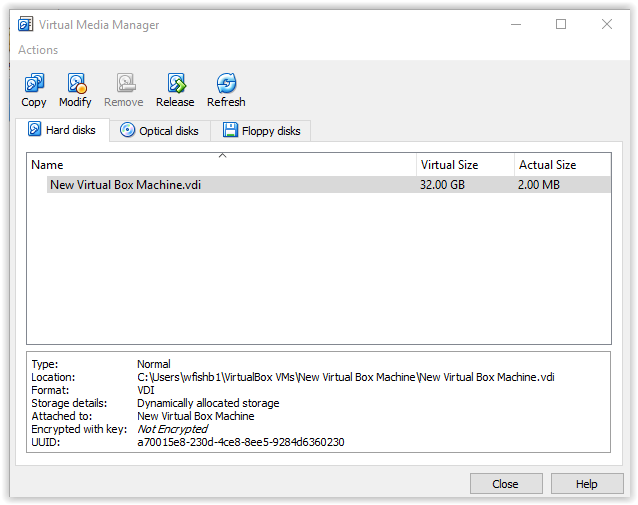Refresh the media list

pyautogui.click(x=226, y=84)
